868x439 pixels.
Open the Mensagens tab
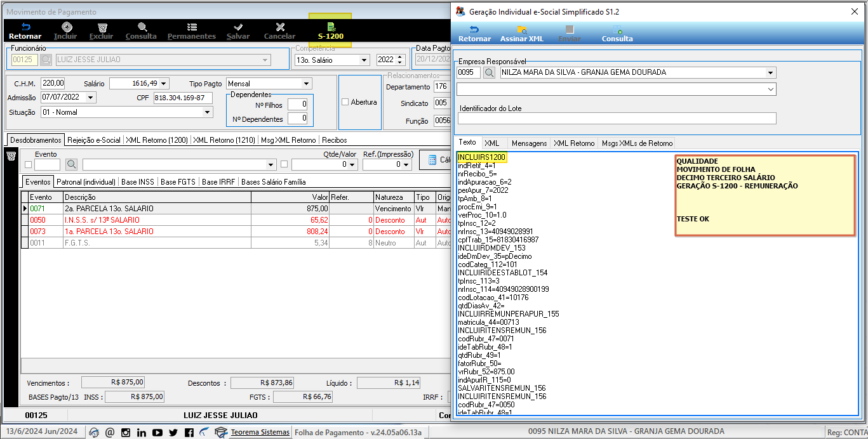pyautogui.click(x=529, y=143)
